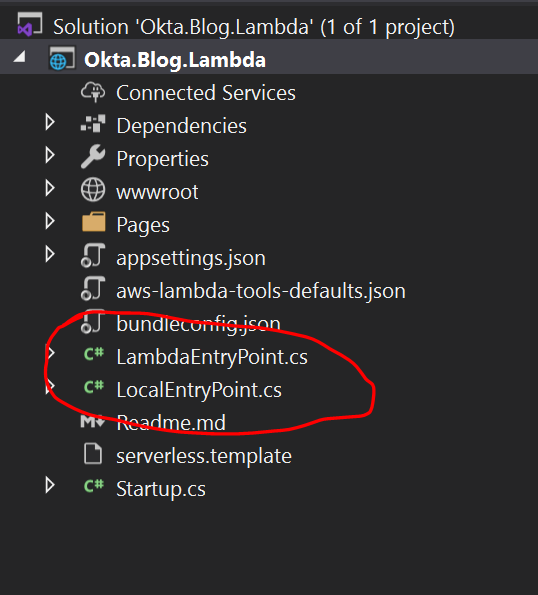Click the web project icon for Okta.Blog.Lambda
This screenshot has width=538, height=595.
pyautogui.click(x=62, y=59)
